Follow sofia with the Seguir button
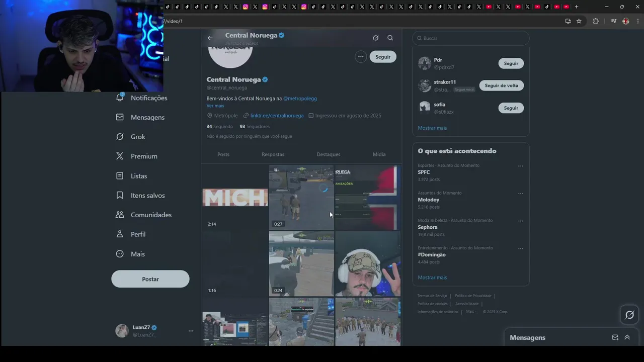Screen dimensions: 644x362 tap(511, 108)
